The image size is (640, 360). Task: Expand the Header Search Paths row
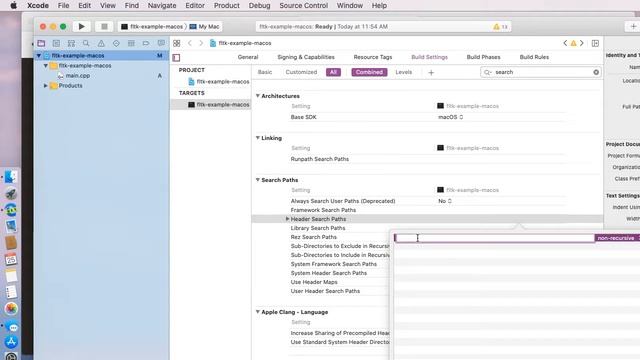click(287, 219)
